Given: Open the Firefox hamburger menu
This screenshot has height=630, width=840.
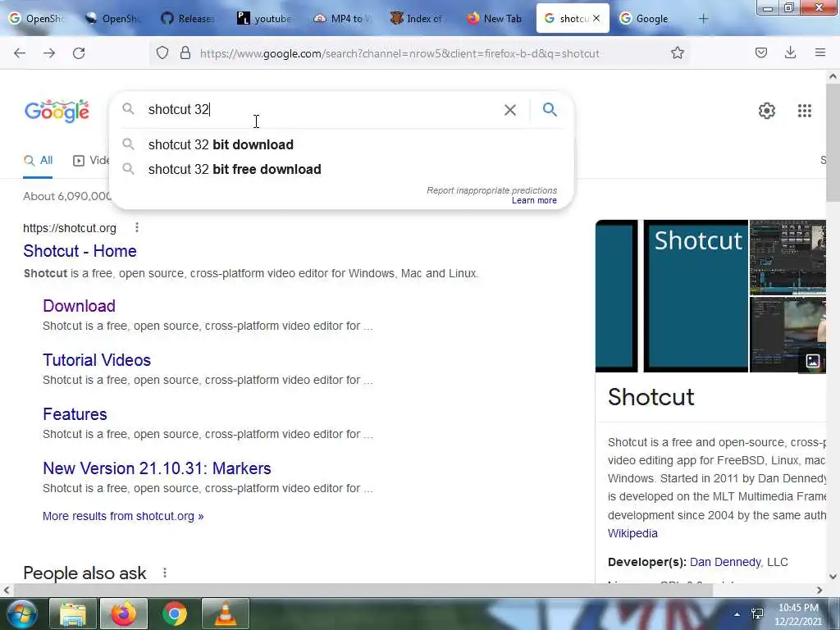Looking at the screenshot, I should 820,52.
